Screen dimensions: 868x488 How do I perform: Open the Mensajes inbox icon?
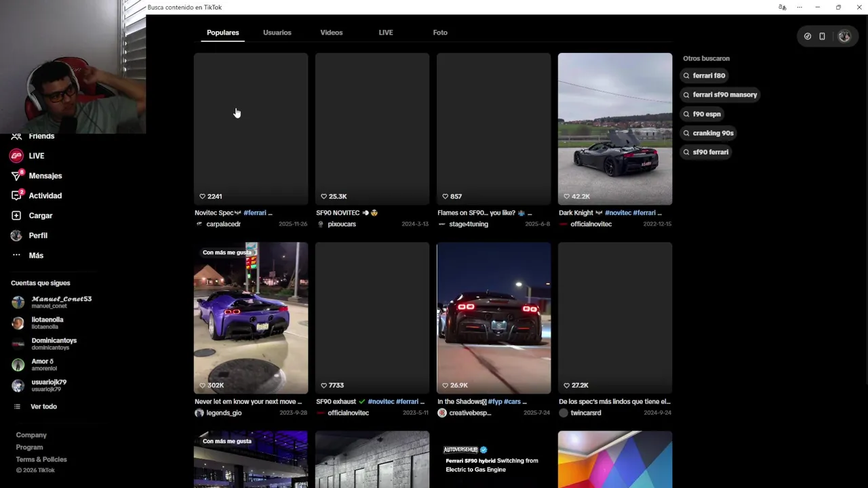point(16,176)
